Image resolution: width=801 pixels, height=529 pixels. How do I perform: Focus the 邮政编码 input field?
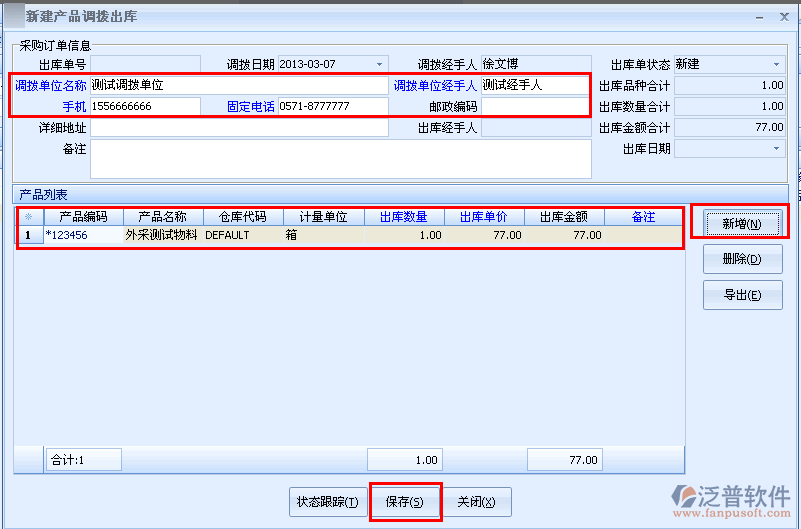coord(535,106)
